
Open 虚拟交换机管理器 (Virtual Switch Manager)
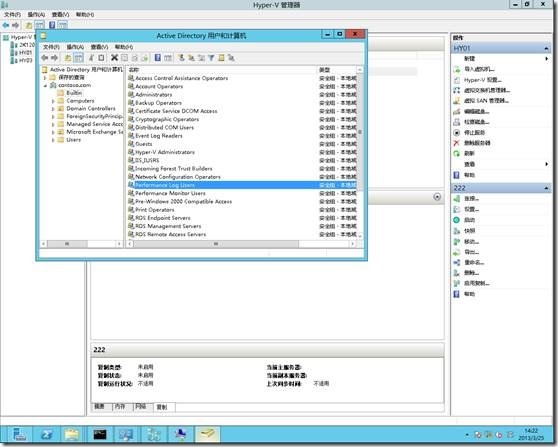[x=486, y=90]
